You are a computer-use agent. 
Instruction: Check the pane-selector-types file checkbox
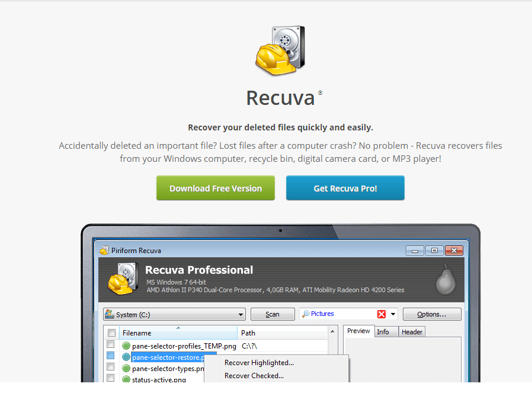point(111,367)
